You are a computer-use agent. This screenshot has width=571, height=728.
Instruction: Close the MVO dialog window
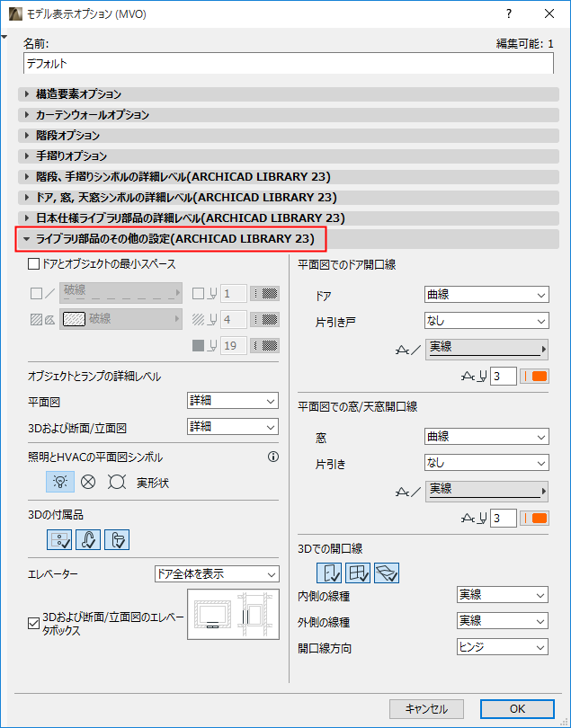point(549,13)
